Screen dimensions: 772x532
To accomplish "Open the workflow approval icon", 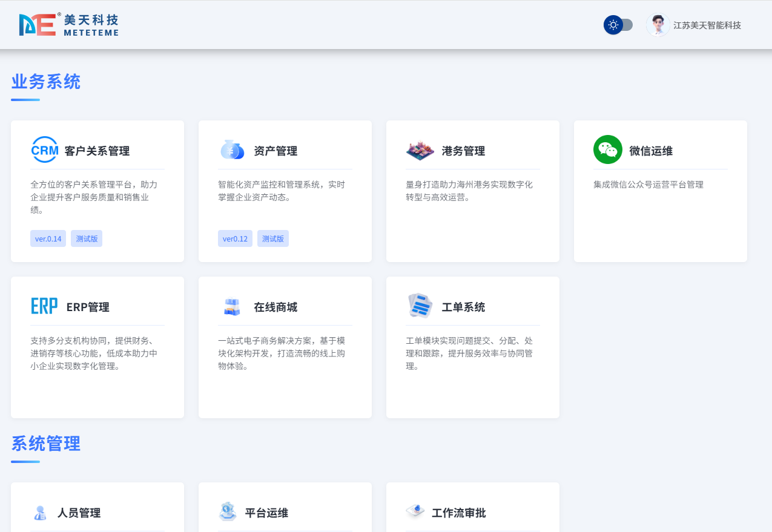I will (415, 511).
